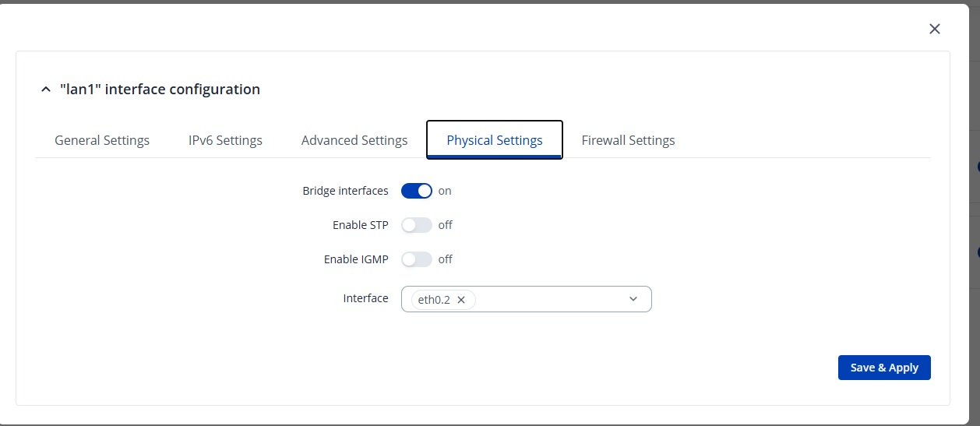
Task: Select the Physical Settings tab
Action: [495, 140]
